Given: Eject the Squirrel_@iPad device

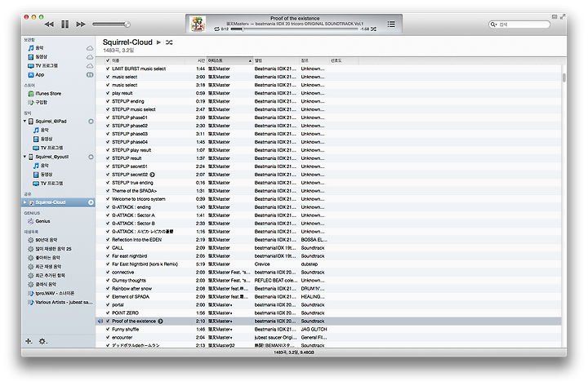Looking at the screenshot, I should click(x=91, y=122).
